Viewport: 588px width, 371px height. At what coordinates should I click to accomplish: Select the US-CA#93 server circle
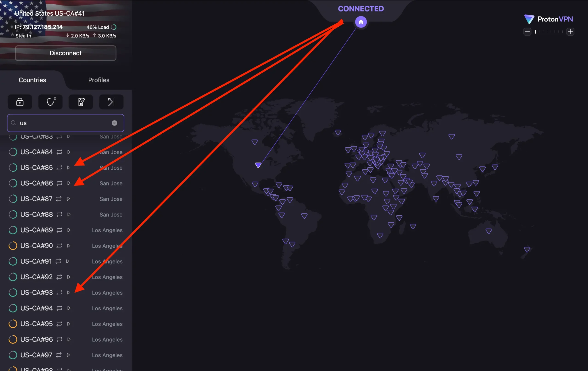point(13,292)
